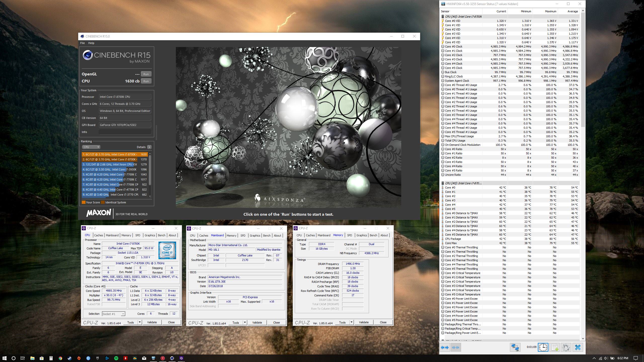The width and height of the screenshot is (644, 362).
Task: Launch Uplay from the taskbar
Action: click(88, 358)
